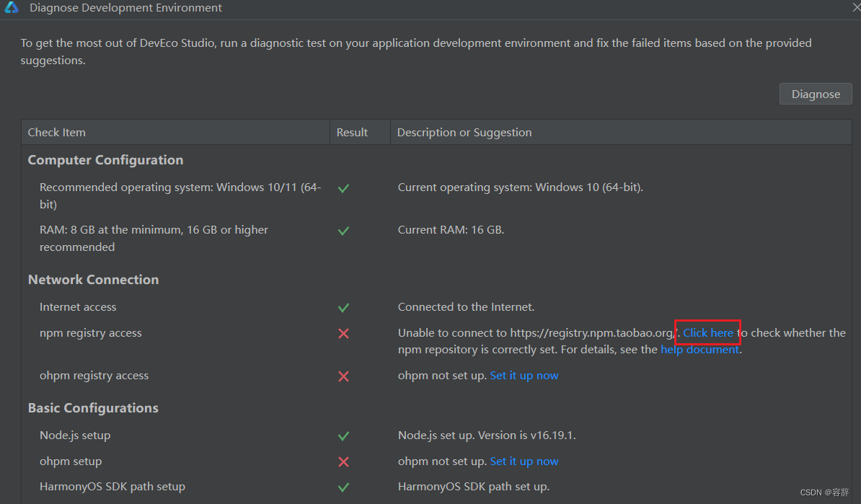The image size is (861, 504).
Task: Select the 'ohpm registry access' check item
Action: click(94, 376)
